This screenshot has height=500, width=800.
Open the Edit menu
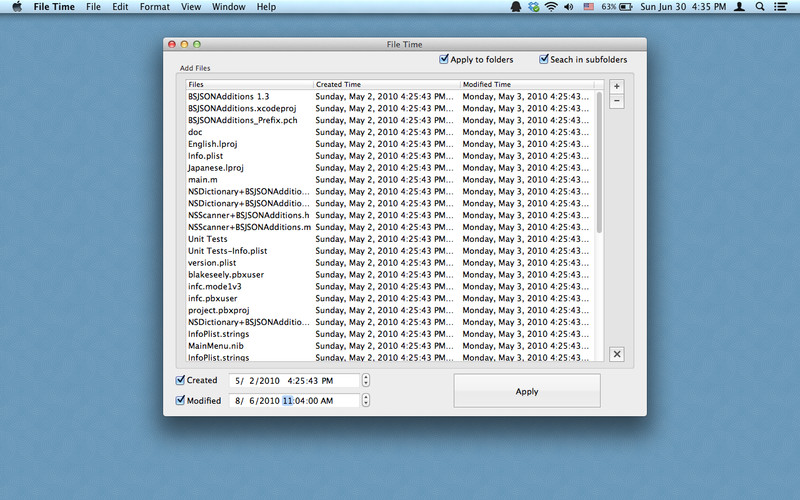click(120, 7)
